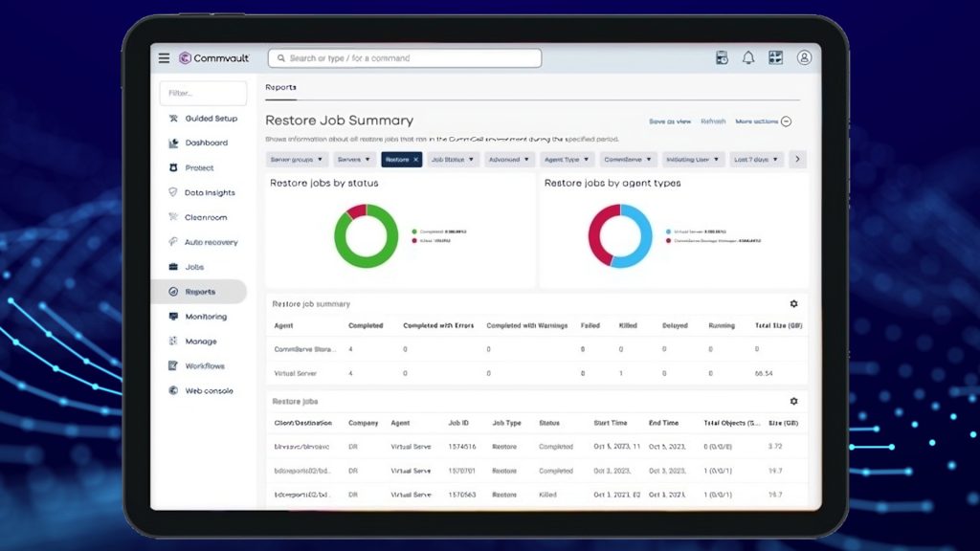Expand the Last 7 days time range dropdown
980x551 pixels.
(756, 160)
